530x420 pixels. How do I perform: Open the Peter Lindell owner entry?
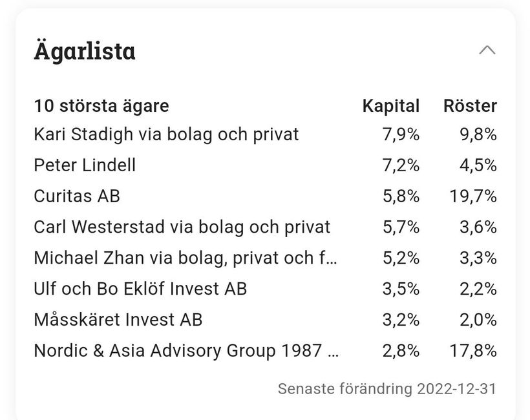tap(85, 165)
